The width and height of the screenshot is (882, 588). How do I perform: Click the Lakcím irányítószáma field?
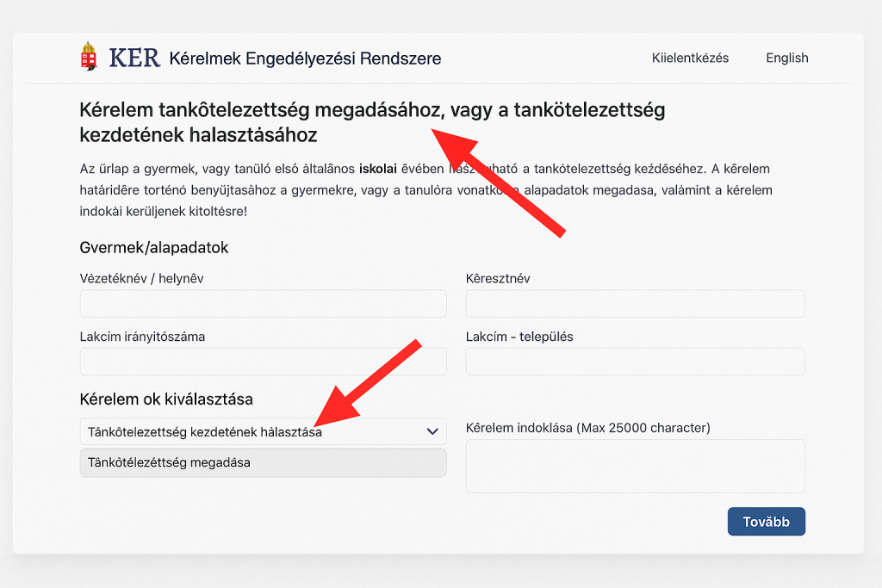tap(264, 362)
